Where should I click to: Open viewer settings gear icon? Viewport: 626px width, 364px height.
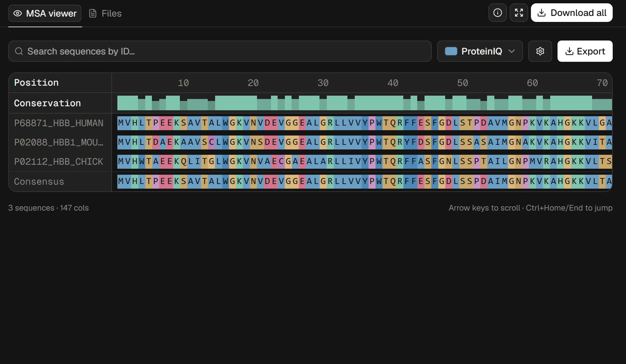(540, 51)
